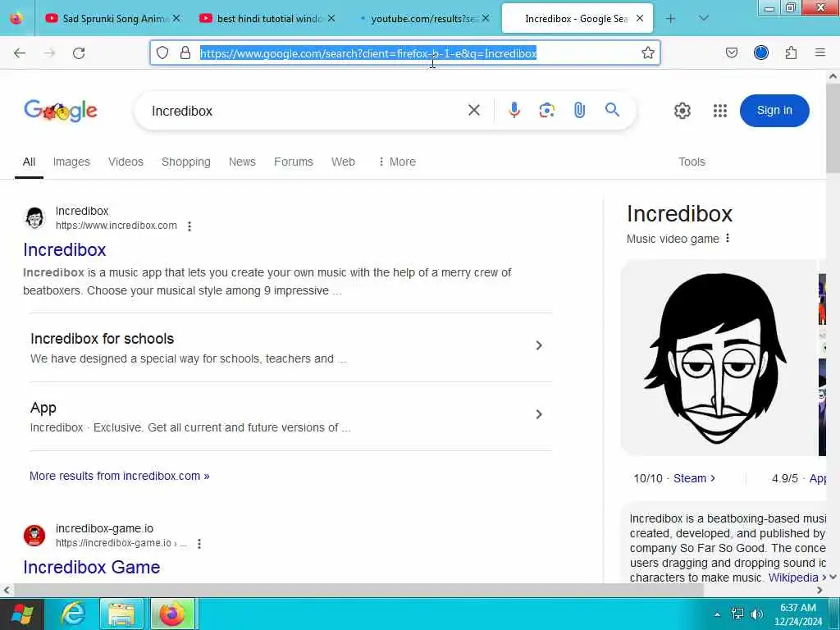
Task: Open Windows Explorer from taskbar
Action: (x=122, y=614)
